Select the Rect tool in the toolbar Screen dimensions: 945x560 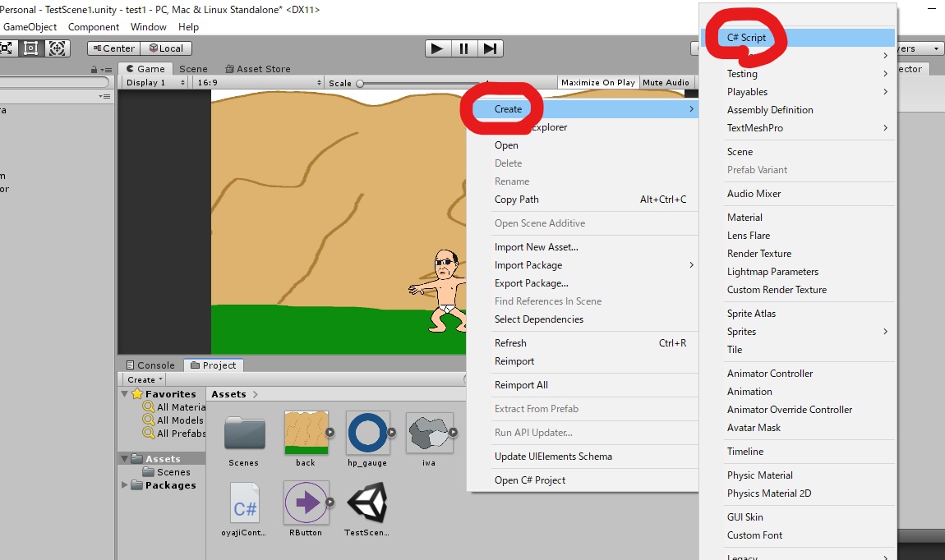point(30,48)
